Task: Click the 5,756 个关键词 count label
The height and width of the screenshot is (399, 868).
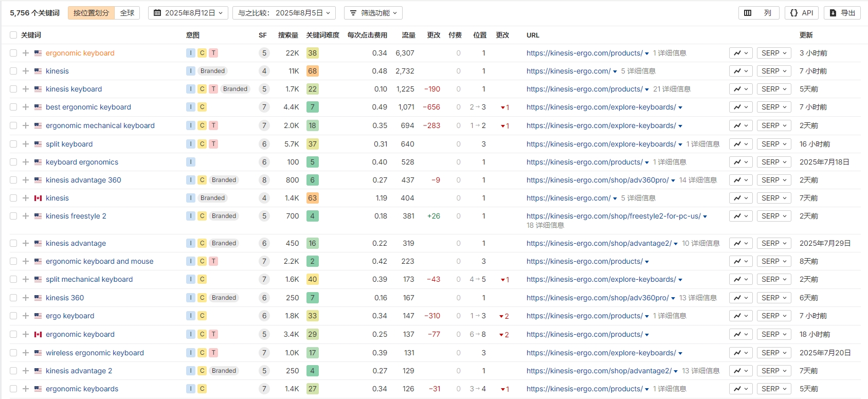Action: (x=35, y=13)
